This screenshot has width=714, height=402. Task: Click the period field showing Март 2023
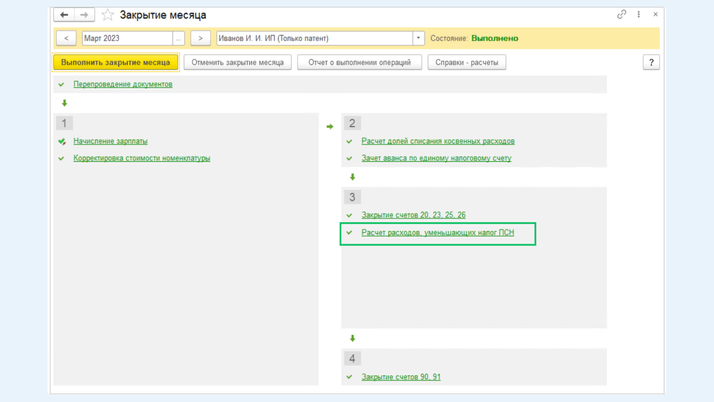(x=126, y=38)
